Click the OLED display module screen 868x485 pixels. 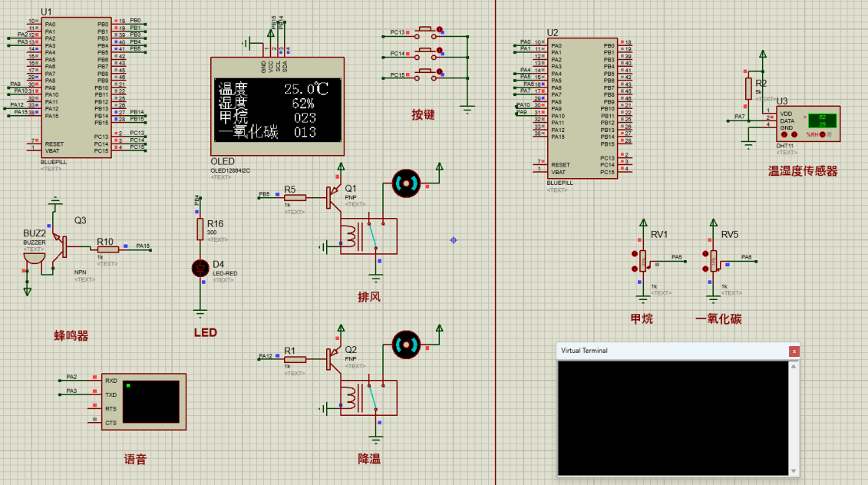277,110
